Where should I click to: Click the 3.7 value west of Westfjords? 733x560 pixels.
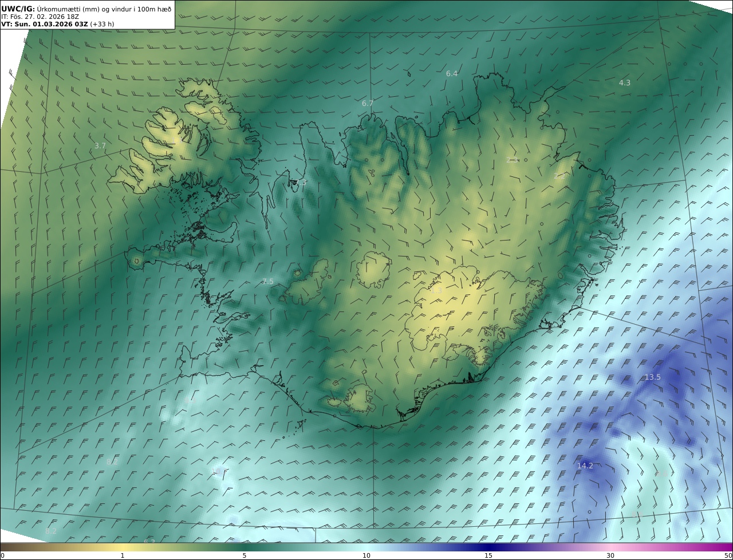(x=100, y=145)
